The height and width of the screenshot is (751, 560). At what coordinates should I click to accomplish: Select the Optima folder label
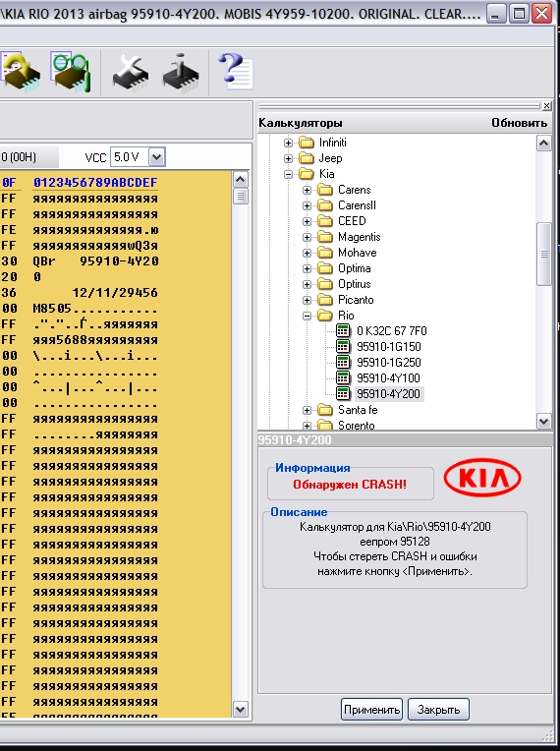click(x=355, y=268)
